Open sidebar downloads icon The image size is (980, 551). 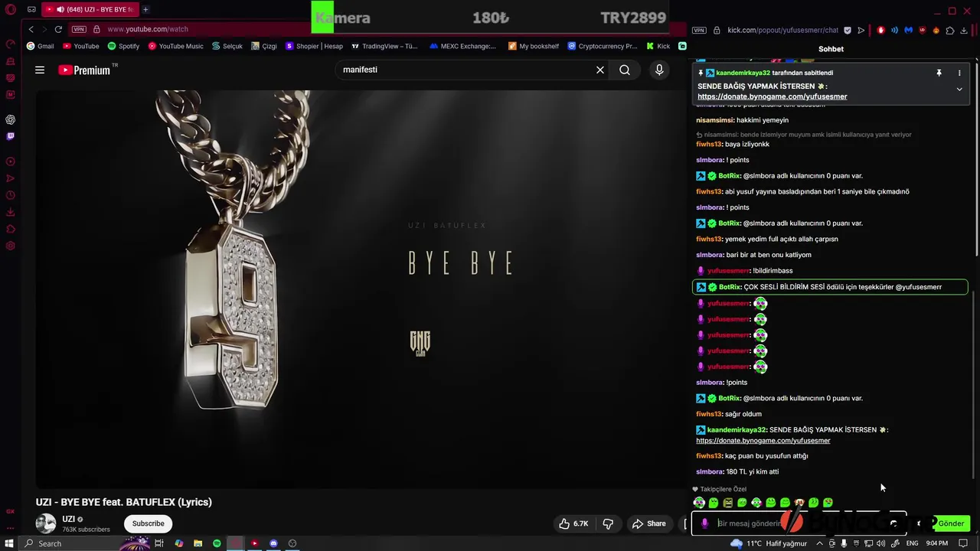(11, 212)
